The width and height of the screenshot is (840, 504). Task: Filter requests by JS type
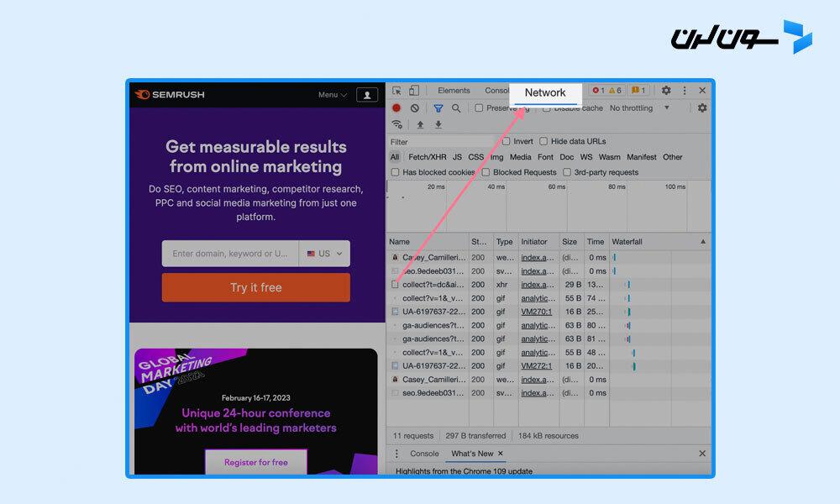pos(457,157)
